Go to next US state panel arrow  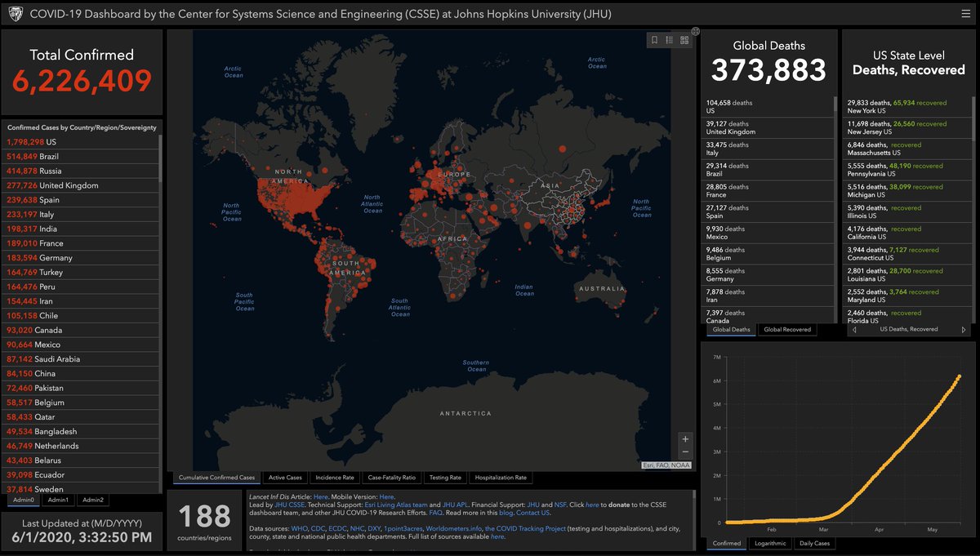(x=964, y=330)
